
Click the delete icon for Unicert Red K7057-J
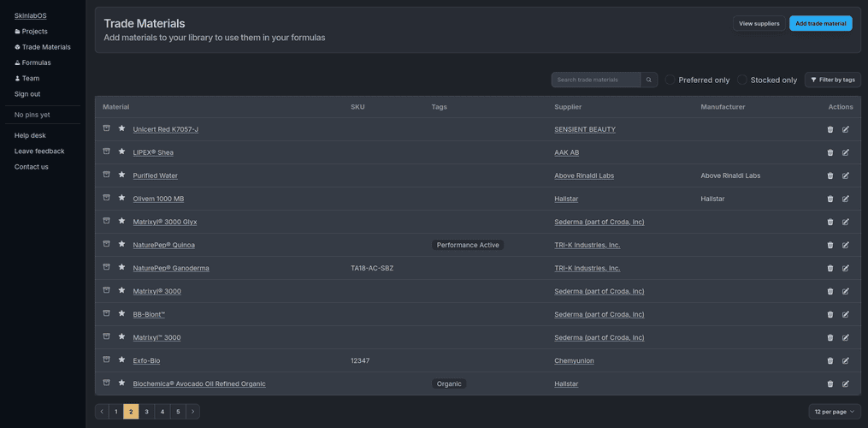tap(830, 129)
